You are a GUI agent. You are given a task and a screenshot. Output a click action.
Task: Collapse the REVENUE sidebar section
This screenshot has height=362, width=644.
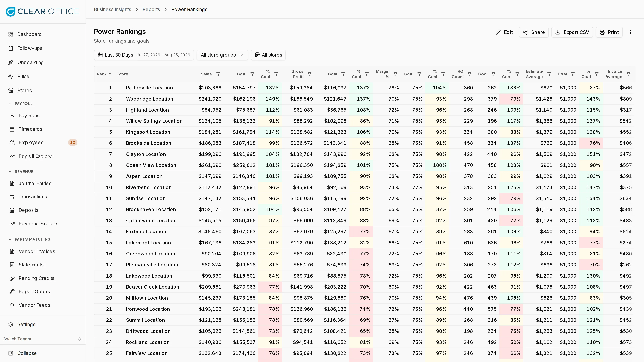click(21, 172)
